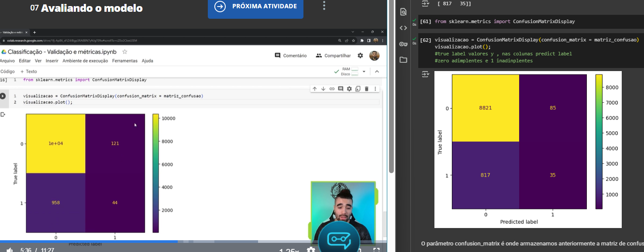
Task: Open the Colab settings gear in the video
Action: (360, 55)
